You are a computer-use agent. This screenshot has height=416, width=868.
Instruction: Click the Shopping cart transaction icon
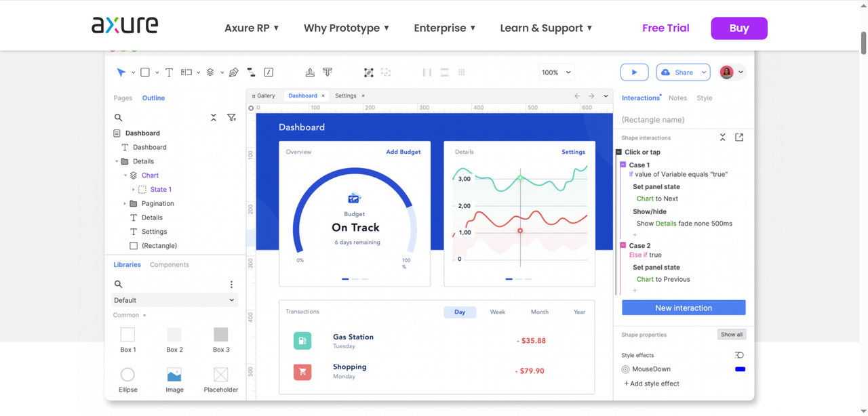click(302, 371)
